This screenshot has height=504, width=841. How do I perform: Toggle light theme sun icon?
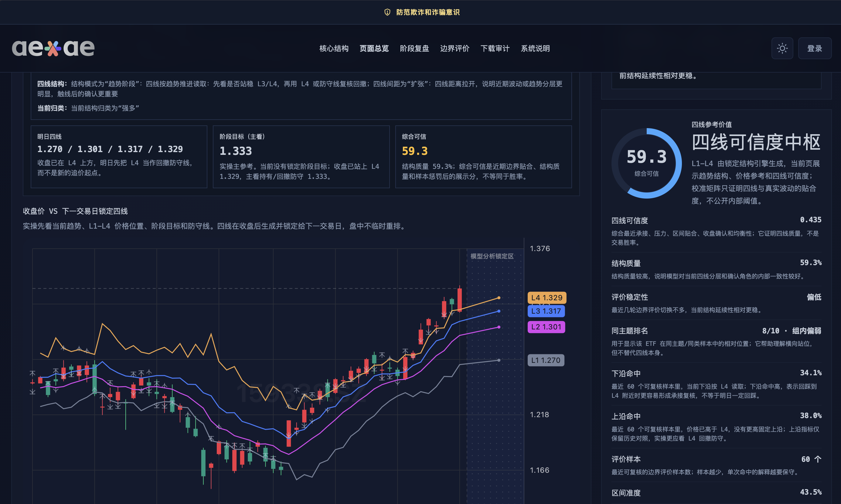(x=782, y=48)
